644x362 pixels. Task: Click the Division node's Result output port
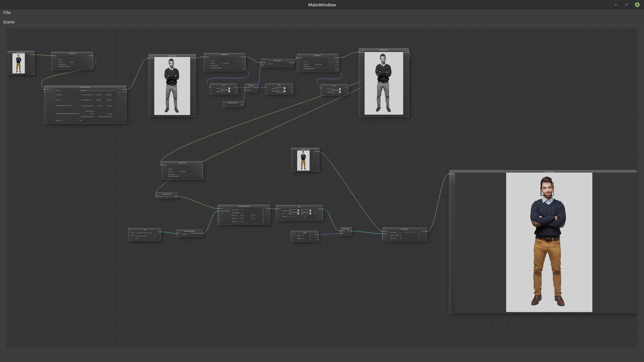coord(258,87)
